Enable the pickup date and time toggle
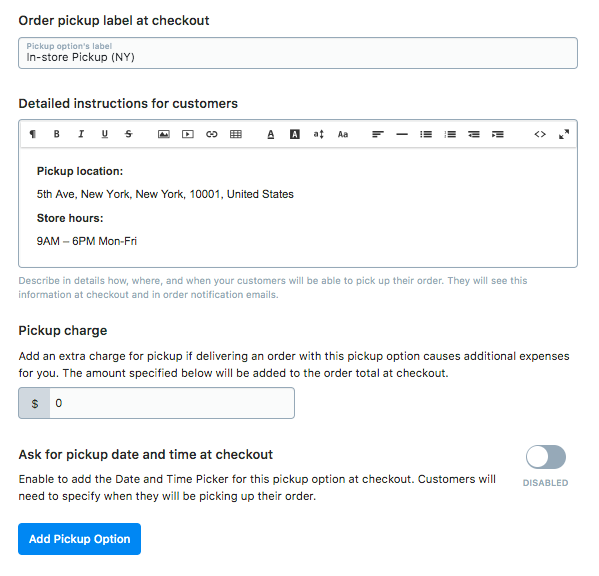Viewport: 599px width, 576px height. coord(546,457)
